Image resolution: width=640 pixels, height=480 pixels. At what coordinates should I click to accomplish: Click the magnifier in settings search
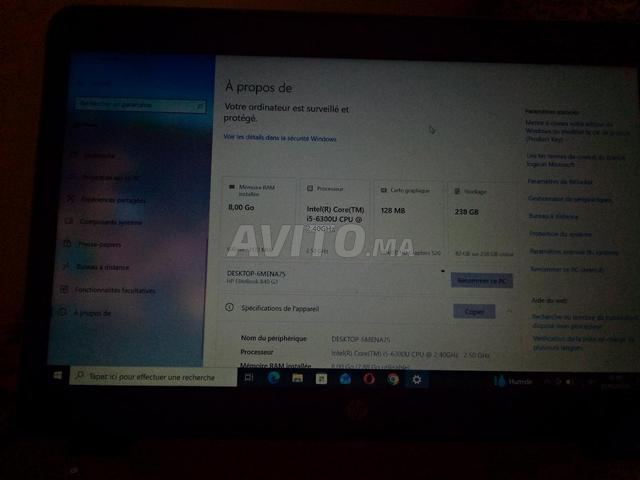[x=199, y=106]
